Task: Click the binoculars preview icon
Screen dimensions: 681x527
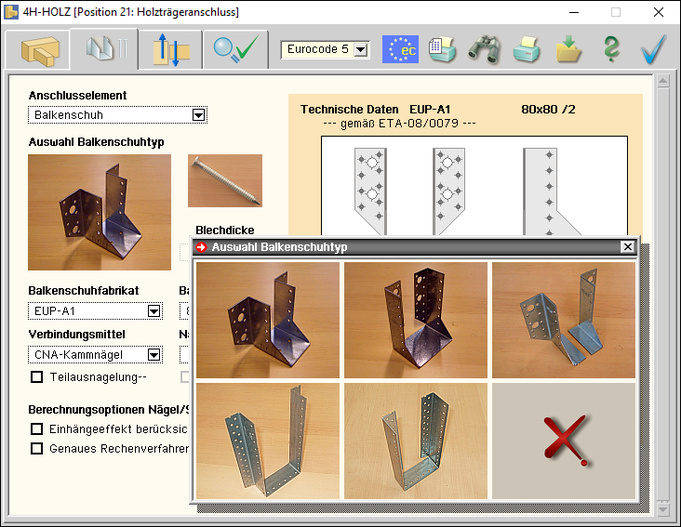Action: (x=485, y=49)
